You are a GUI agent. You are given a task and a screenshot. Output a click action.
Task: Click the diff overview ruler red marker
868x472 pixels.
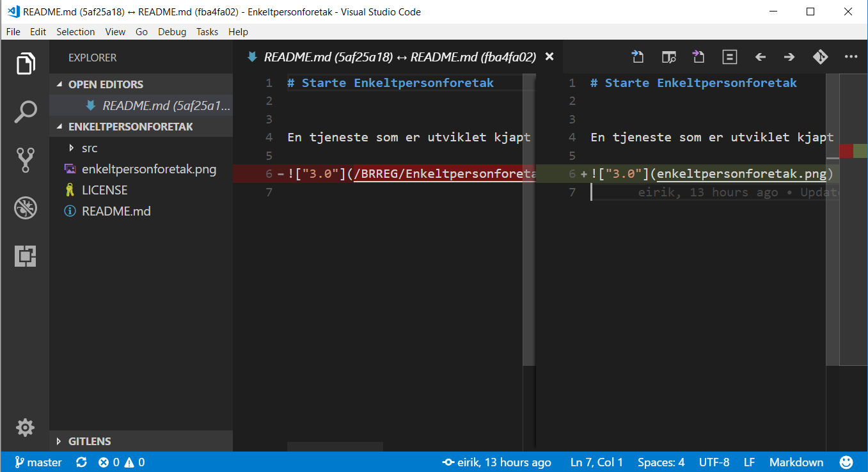click(x=846, y=152)
